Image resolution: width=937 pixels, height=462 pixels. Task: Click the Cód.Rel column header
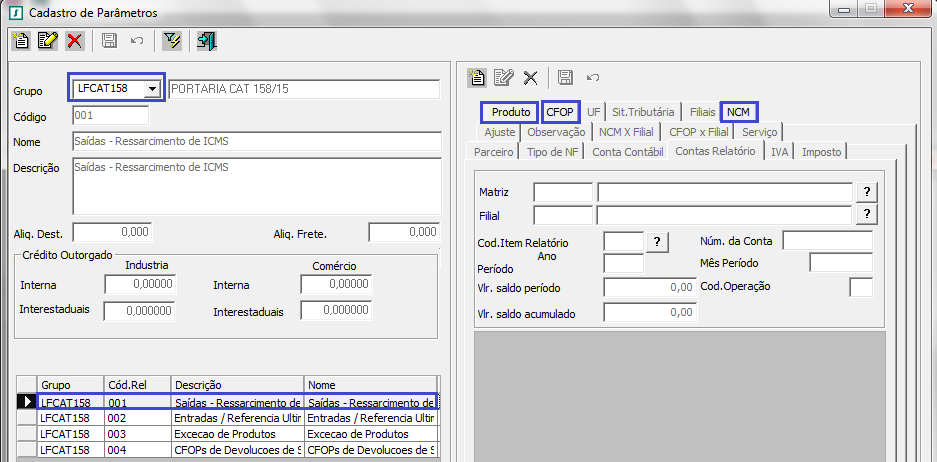(x=137, y=385)
